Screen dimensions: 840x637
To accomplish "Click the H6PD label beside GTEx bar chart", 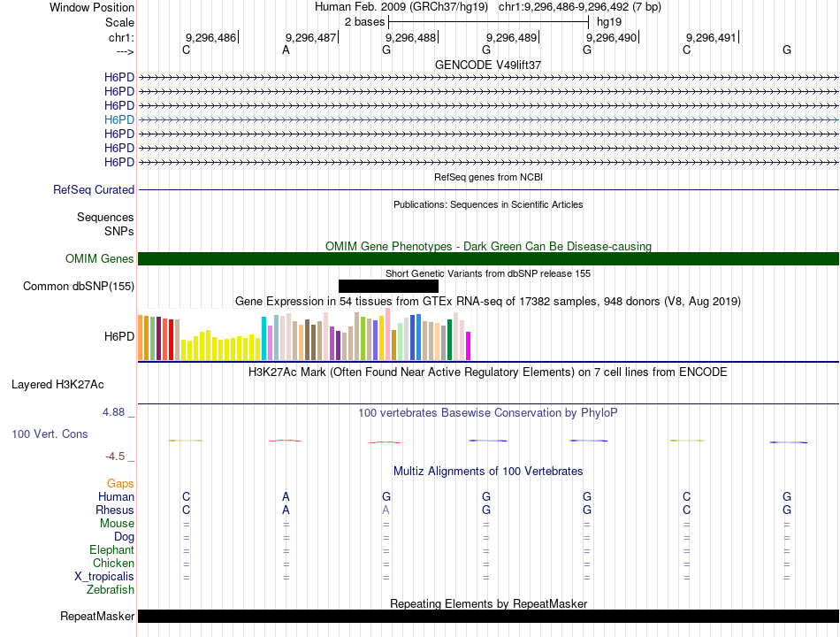I will click(x=119, y=337).
